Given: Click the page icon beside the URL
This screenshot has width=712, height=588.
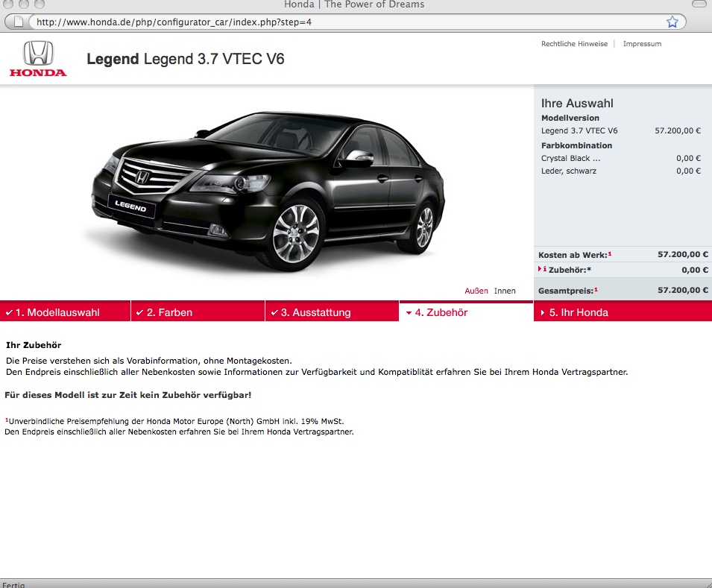Looking at the screenshot, I should click(20, 22).
